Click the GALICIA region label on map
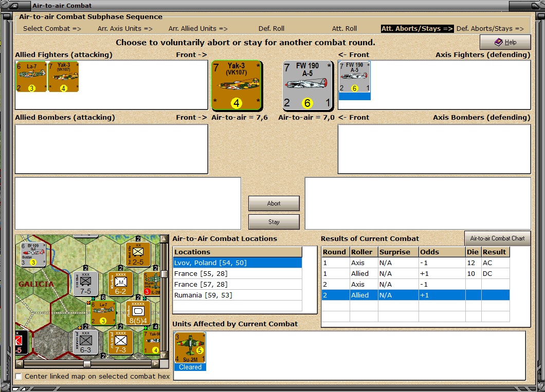Screen dimensions: 545x392 pyautogui.click(x=36, y=284)
